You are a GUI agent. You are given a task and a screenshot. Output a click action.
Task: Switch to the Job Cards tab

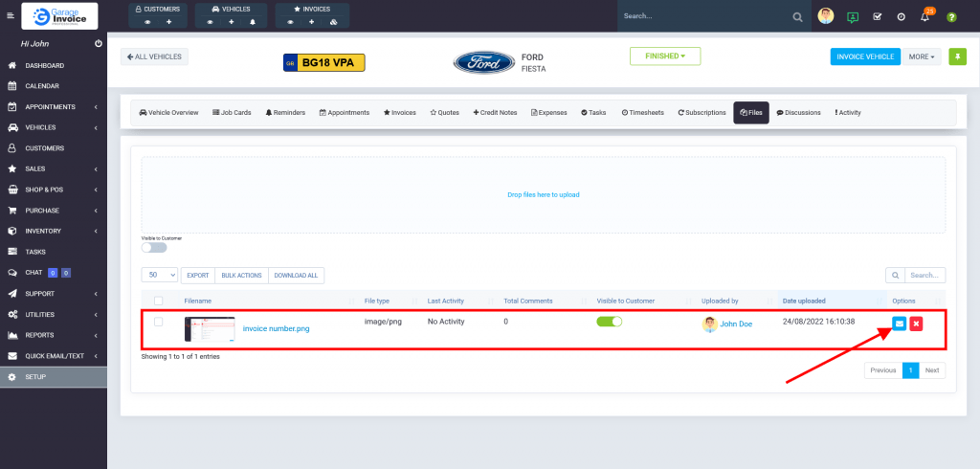[x=232, y=113]
